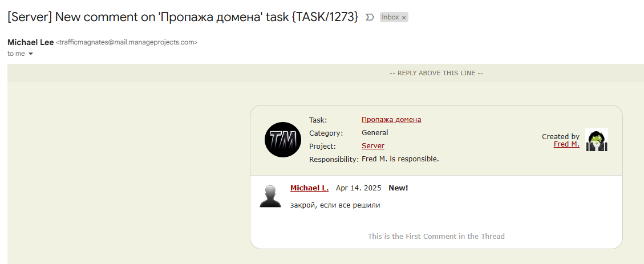Click the trafficmagnates sender email address
644x264 pixels.
click(x=127, y=42)
